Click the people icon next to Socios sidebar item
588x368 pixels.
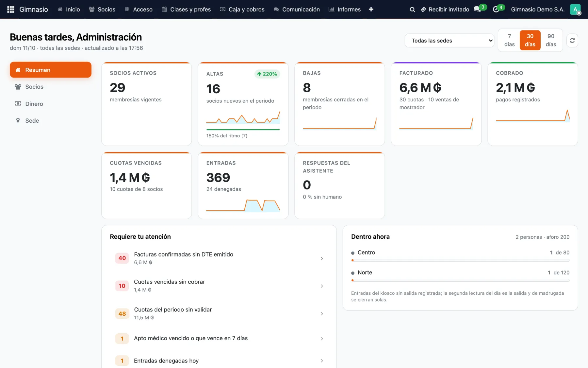(18, 87)
